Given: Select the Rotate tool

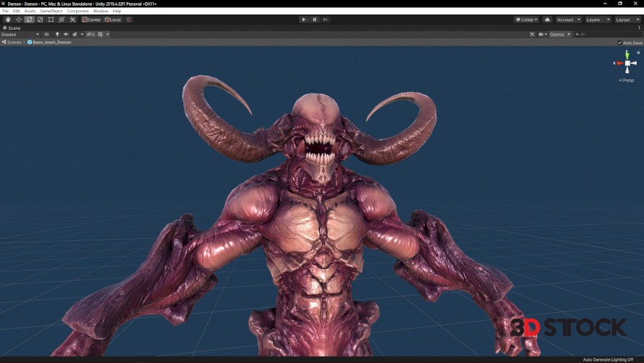Looking at the screenshot, I should (x=29, y=20).
